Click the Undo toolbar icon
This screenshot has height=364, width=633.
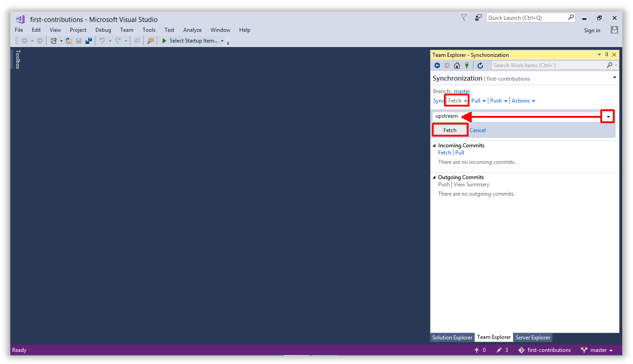click(x=102, y=41)
